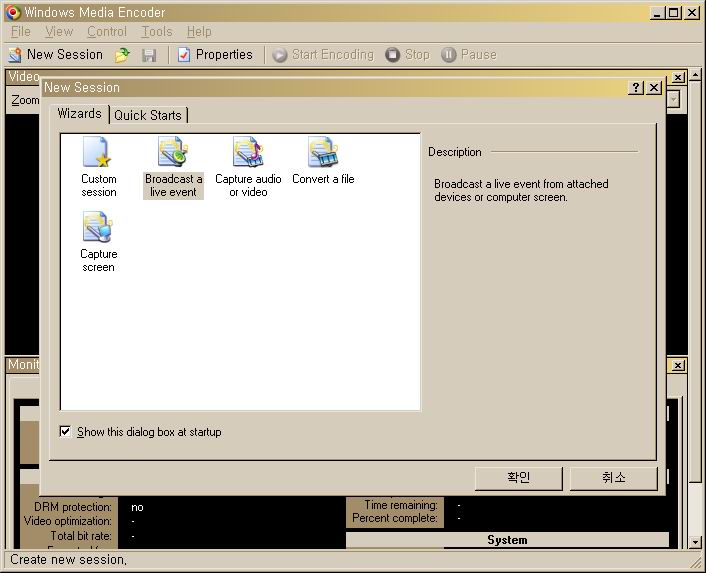
Task: Click the main window scrollbar up arrow
Action: point(695,75)
